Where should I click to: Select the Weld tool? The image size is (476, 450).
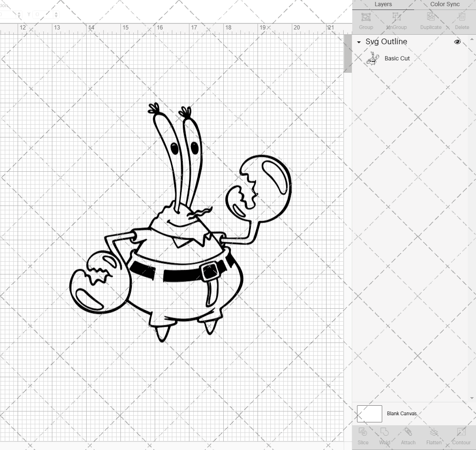coord(384,435)
